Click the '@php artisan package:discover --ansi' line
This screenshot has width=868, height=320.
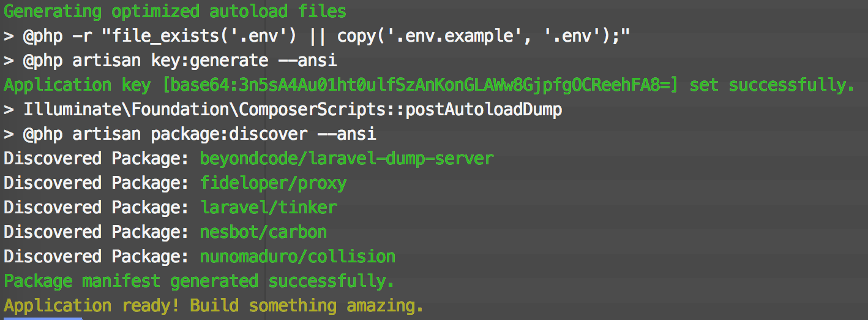pos(190,134)
